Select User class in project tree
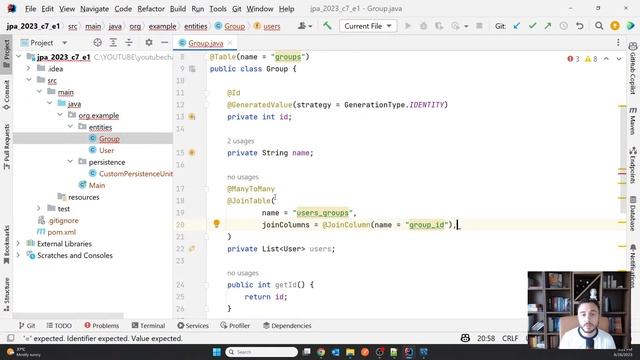 pos(107,150)
